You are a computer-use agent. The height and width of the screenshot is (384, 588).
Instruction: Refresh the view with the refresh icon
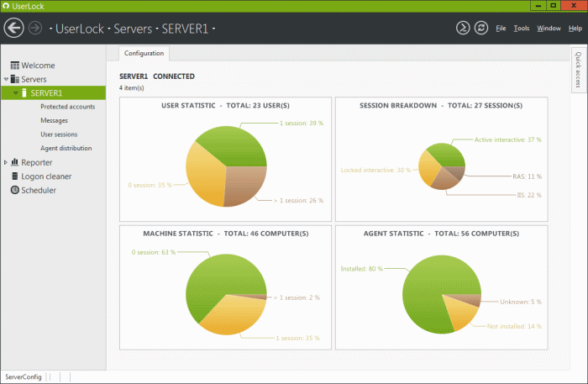[x=481, y=28]
